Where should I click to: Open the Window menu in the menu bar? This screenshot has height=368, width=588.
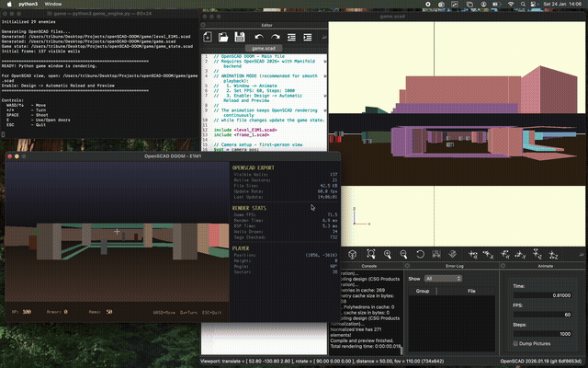(53, 4)
